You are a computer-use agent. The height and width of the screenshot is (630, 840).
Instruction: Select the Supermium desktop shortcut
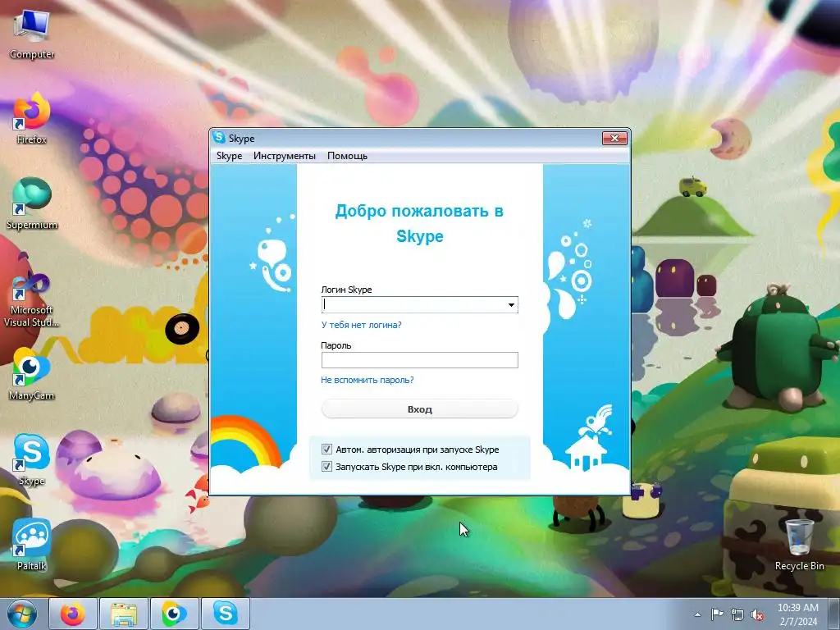(x=32, y=203)
